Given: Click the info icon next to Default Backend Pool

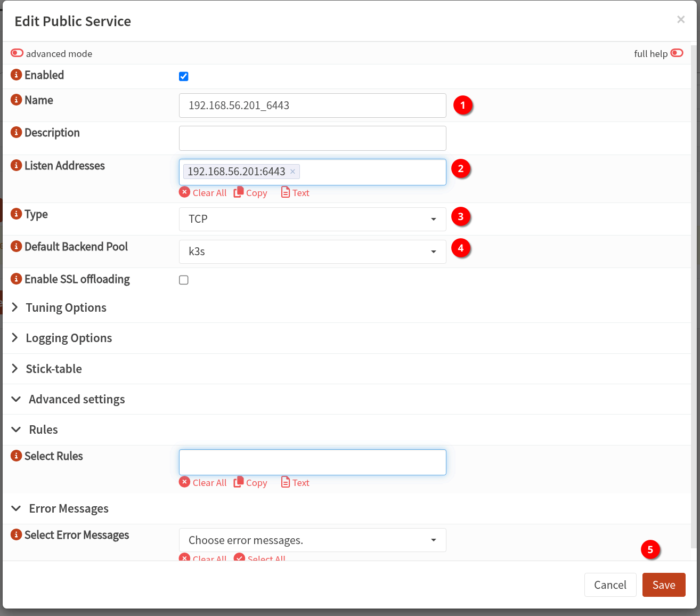Looking at the screenshot, I should tap(17, 247).
